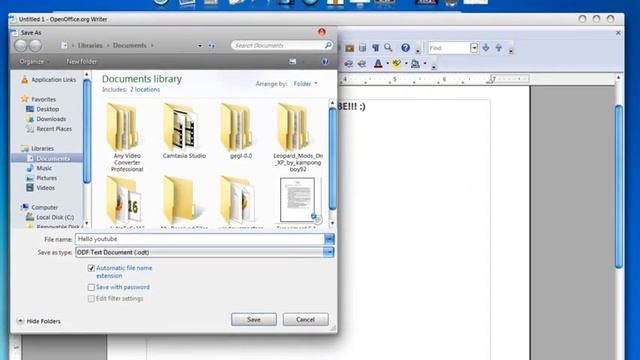This screenshot has width=640, height=360.
Task: Select the document file thumbnail in file list
Action: [298, 202]
